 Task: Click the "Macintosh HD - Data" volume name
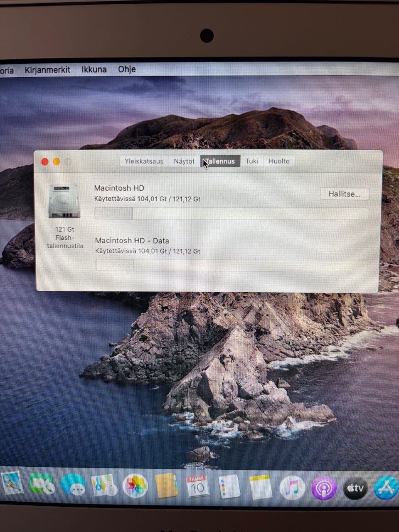point(132,241)
